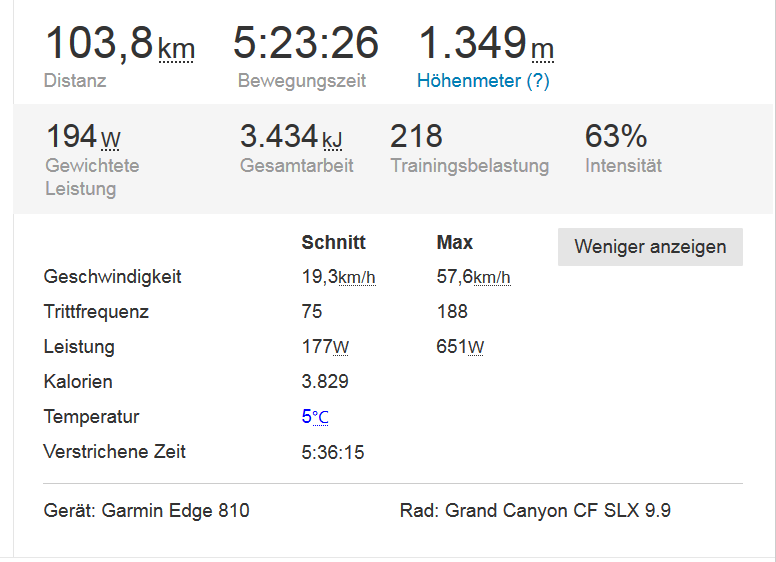Click the 'Schnitt' column header

[x=333, y=242]
